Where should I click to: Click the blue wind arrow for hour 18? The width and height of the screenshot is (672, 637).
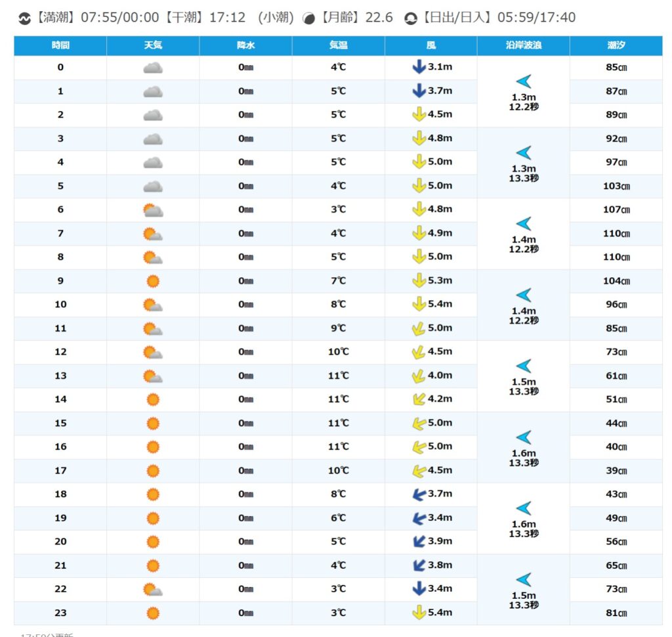click(x=417, y=494)
